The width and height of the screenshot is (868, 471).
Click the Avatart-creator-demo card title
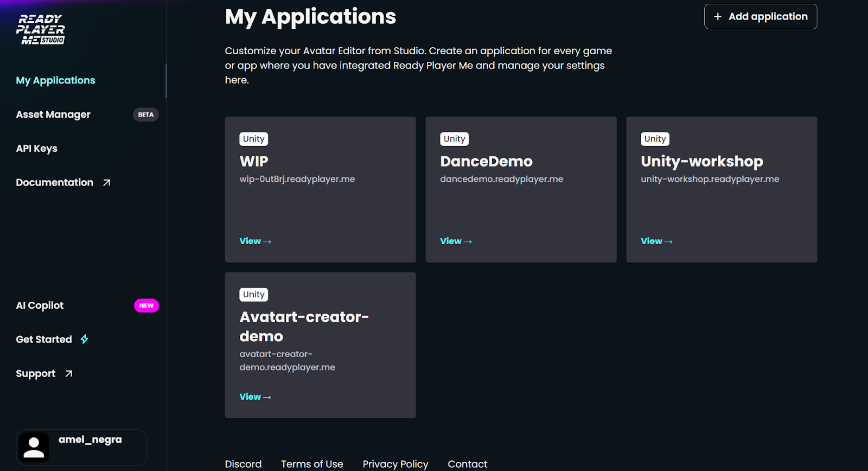pyautogui.click(x=304, y=327)
